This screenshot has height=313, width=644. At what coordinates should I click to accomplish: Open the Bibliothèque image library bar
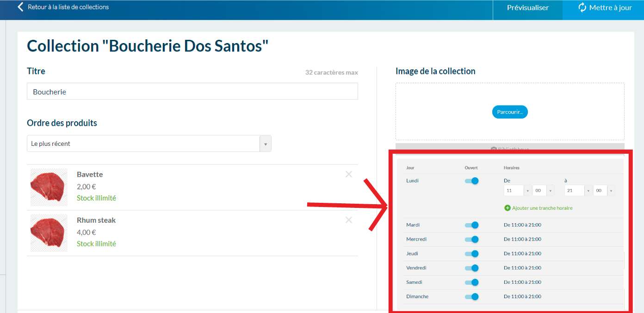[510, 149]
